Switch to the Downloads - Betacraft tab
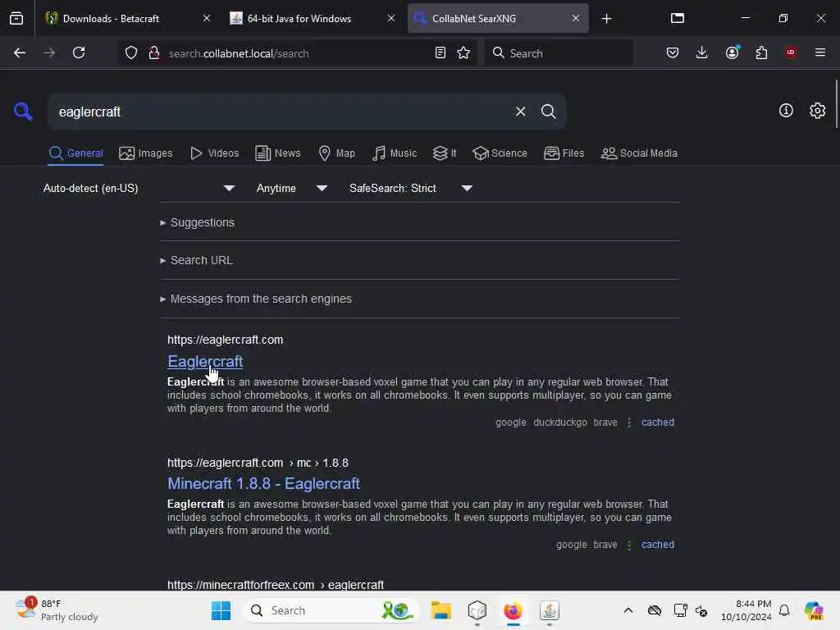This screenshot has width=840, height=630. [112, 18]
